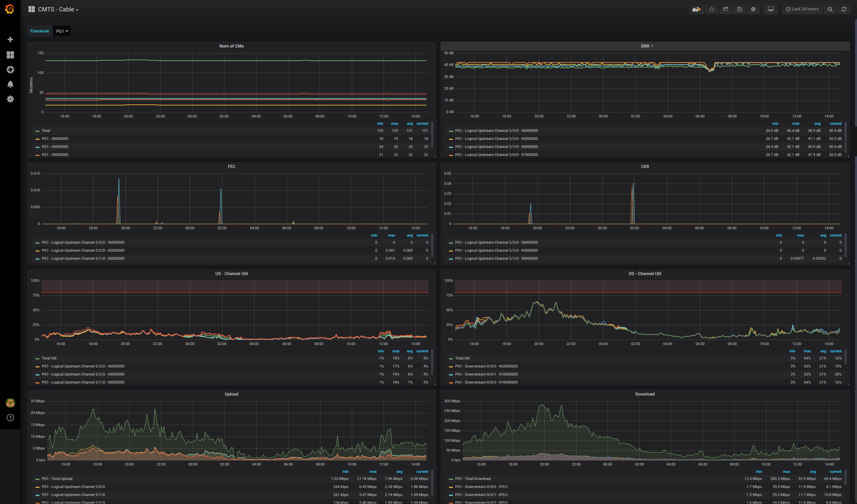Expand the SNR panel title dropdown
Screen dimensions: 857x504
click(645, 46)
